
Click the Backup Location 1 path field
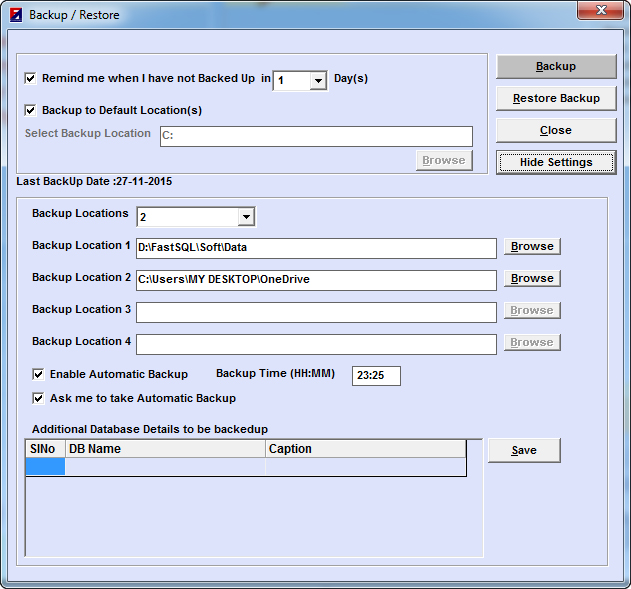[316, 248]
